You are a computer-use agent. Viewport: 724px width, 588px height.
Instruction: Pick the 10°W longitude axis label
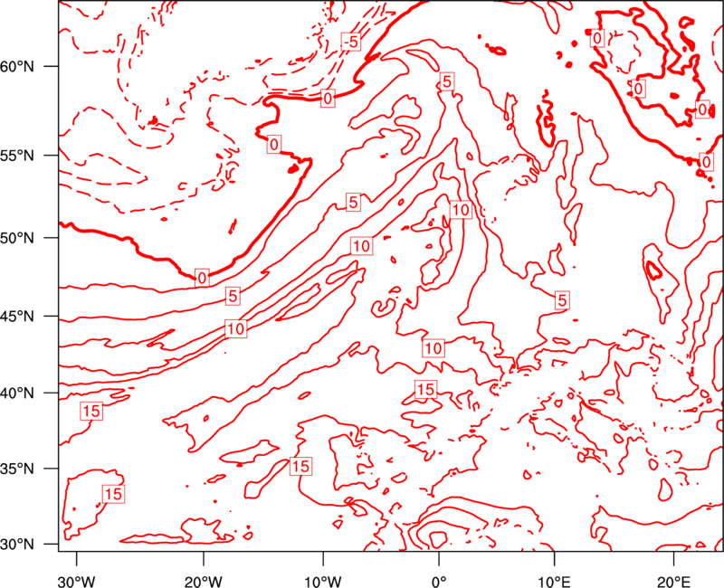pyautogui.click(x=323, y=582)
